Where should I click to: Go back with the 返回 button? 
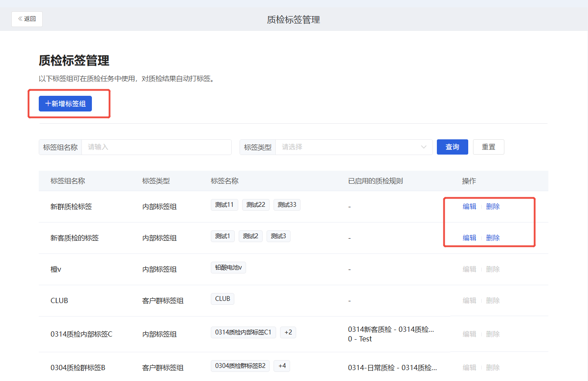coord(27,19)
